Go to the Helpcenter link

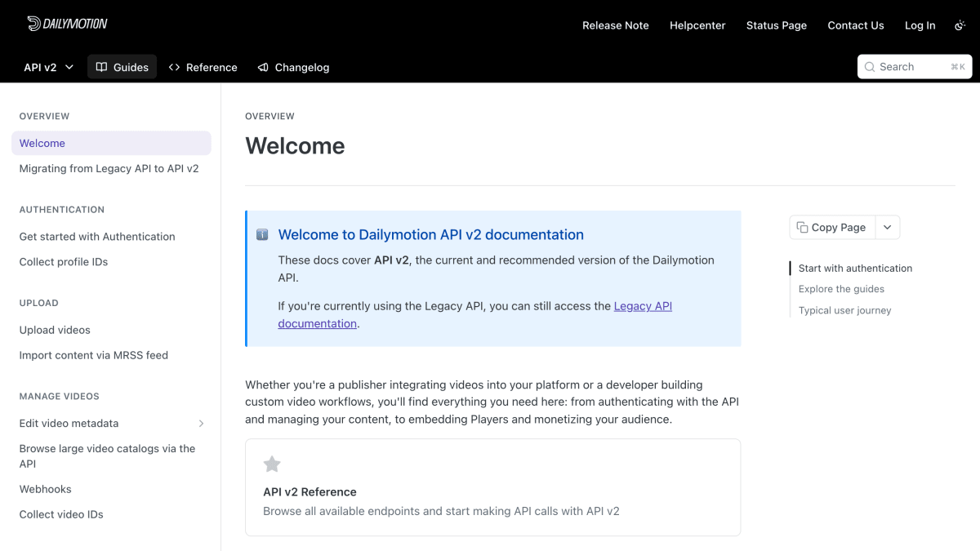click(697, 25)
